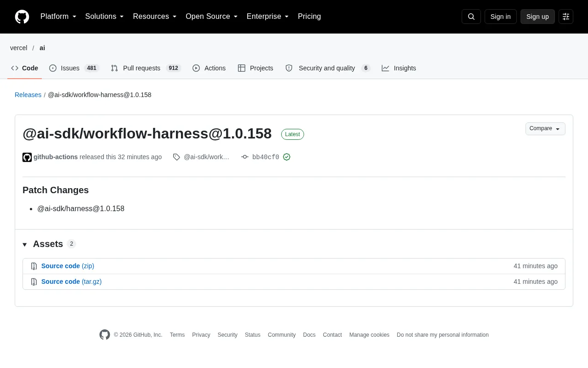Click the GitHub logo in the footer
588x368 pixels.
pyautogui.click(x=105, y=335)
